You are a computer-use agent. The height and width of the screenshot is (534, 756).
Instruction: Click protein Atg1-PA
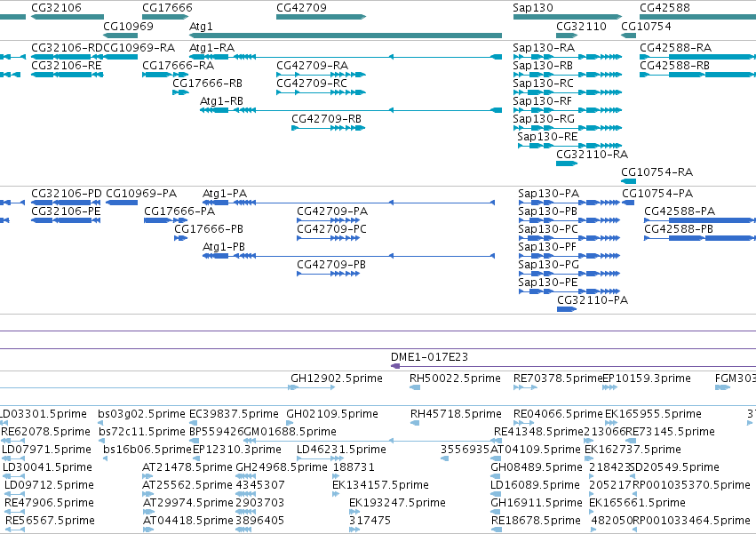[348, 203]
